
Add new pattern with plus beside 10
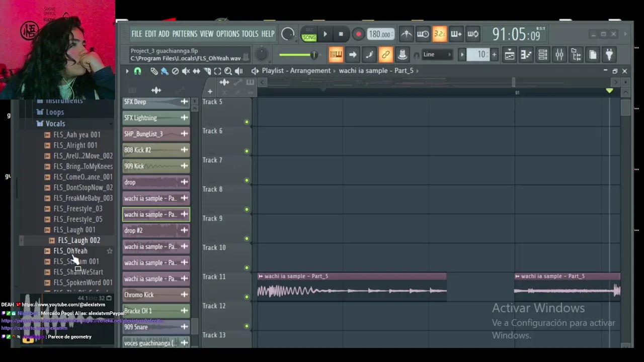click(494, 54)
